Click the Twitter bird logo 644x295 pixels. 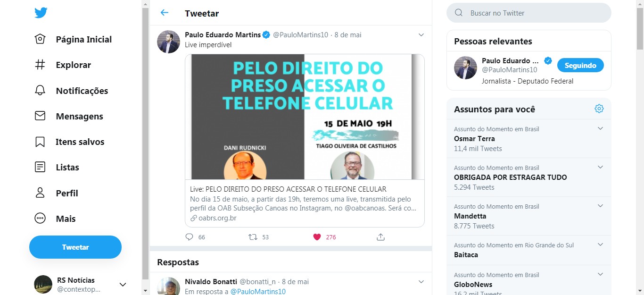click(41, 13)
